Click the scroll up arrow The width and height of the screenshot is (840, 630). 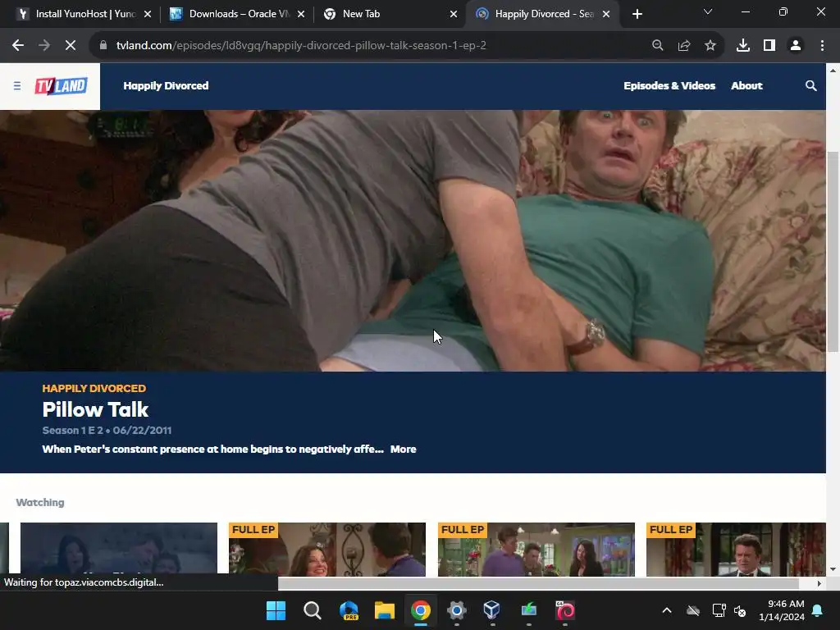833,71
